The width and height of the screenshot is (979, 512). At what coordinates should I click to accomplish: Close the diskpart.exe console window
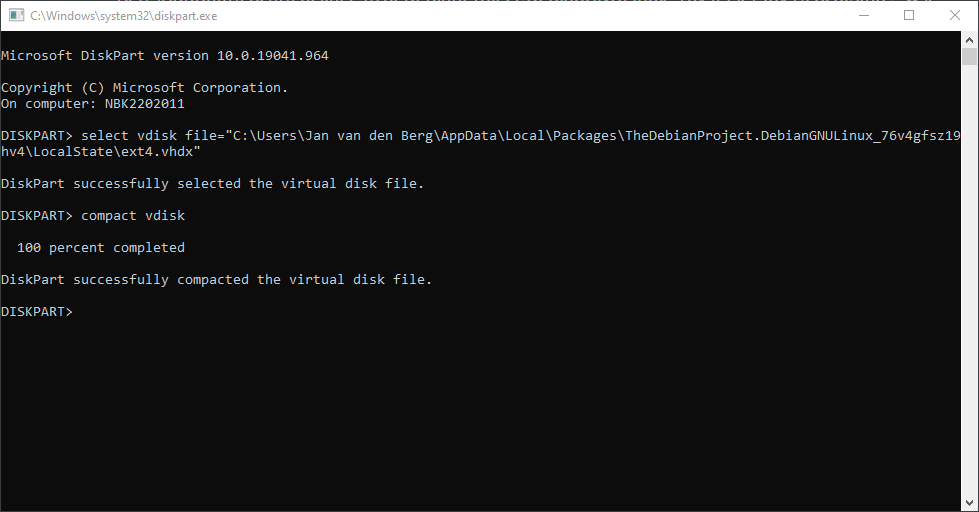point(955,16)
